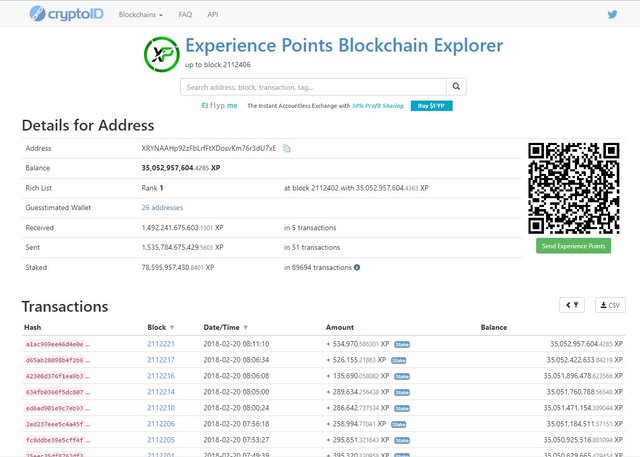This screenshot has width=640, height=457.
Task: Click the cryptoID logo
Action: click(67, 14)
